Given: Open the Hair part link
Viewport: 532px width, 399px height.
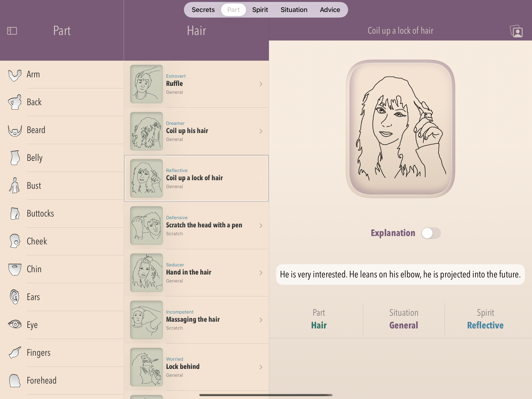Looking at the screenshot, I should click(x=319, y=325).
